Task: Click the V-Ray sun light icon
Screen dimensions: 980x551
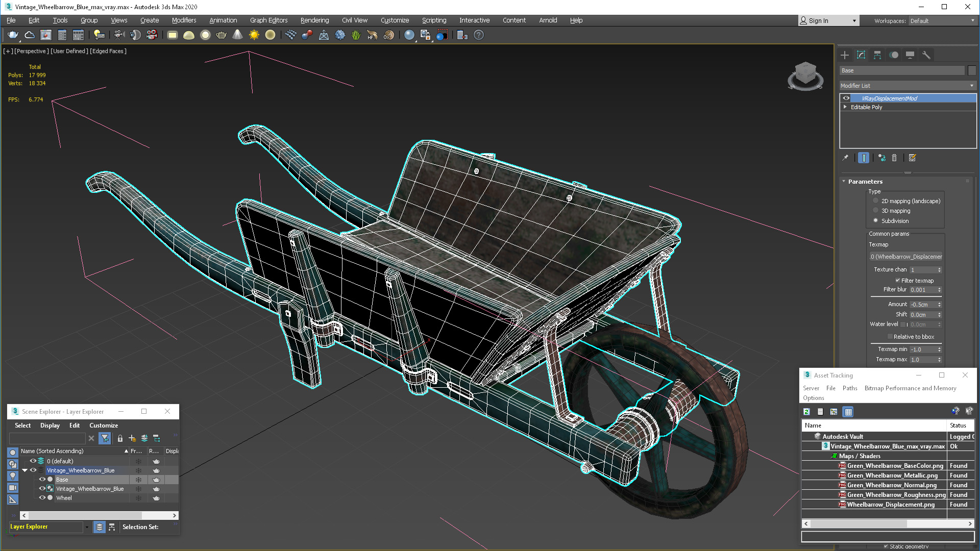Action: pyautogui.click(x=254, y=35)
